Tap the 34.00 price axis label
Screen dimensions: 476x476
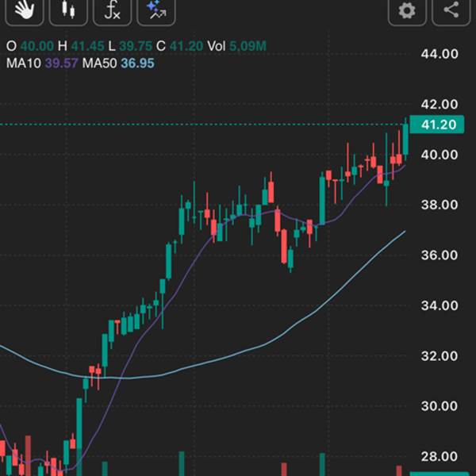click(x=440, y=305)
